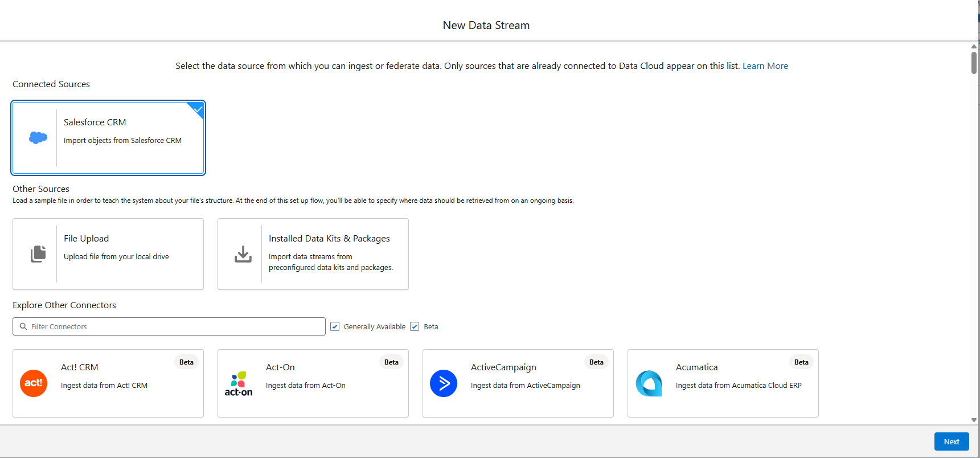
Task: Click the Acumatica logo icon
Action: [649, 383]
